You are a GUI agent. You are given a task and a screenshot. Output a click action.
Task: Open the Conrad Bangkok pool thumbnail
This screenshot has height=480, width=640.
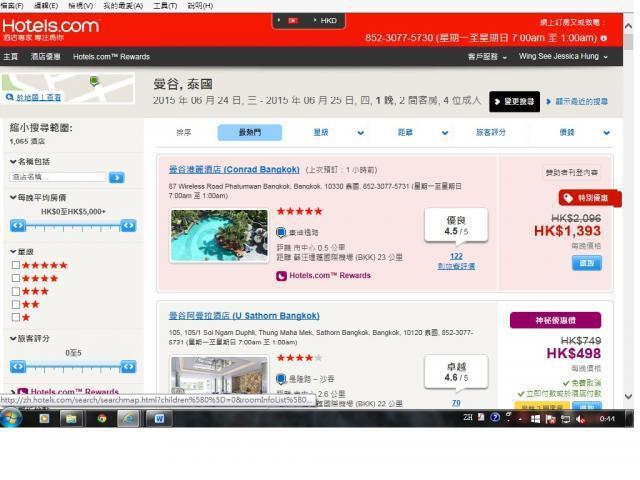point(219,236)
